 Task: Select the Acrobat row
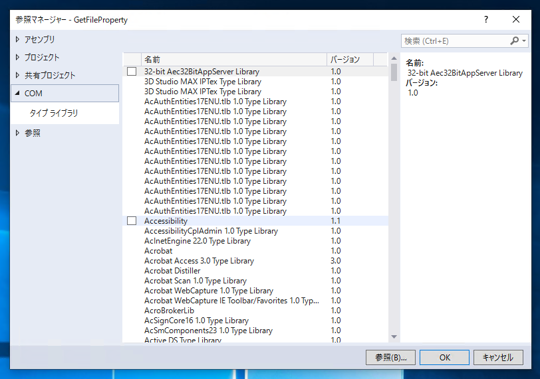[255, 251]
